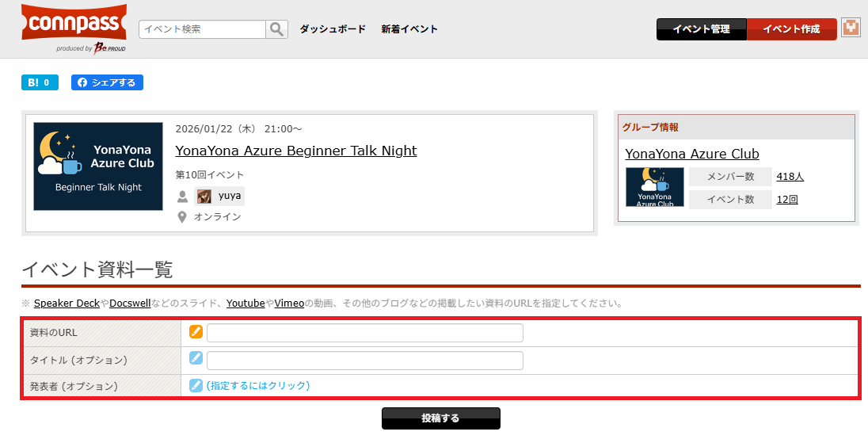Click (指定するにはクリック) to set presenter
Screen dimensions: 868x443
pyautogui.click(x=258, y=385)
